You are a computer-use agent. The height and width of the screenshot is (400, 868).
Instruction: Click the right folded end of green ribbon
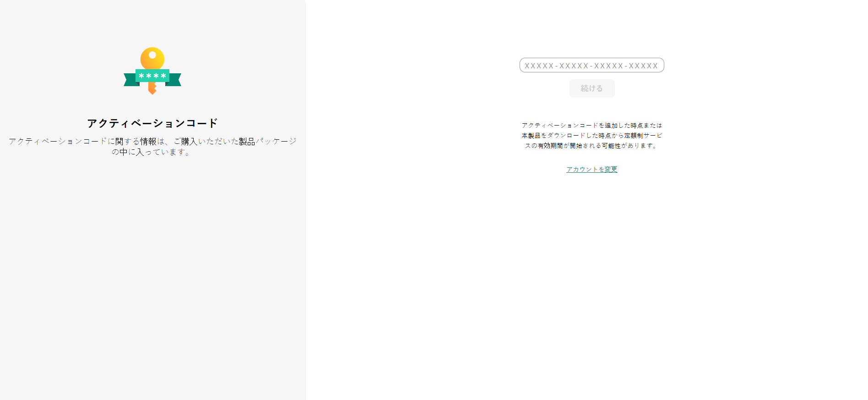[x=175, y=80]
